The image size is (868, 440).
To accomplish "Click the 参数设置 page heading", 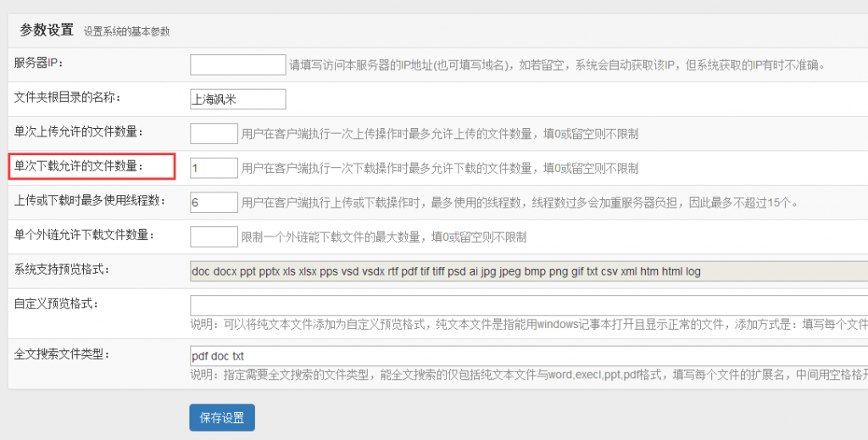I will (47, 31).
